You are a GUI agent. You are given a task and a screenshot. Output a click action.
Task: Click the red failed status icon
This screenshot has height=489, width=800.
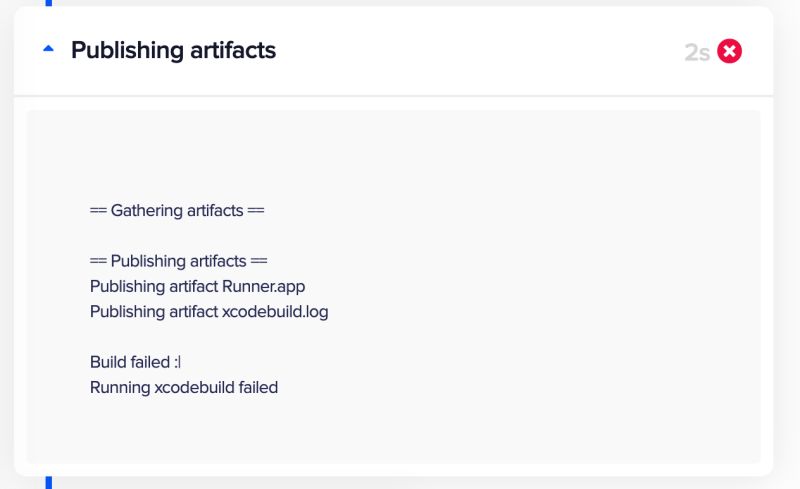click(730, 51)
